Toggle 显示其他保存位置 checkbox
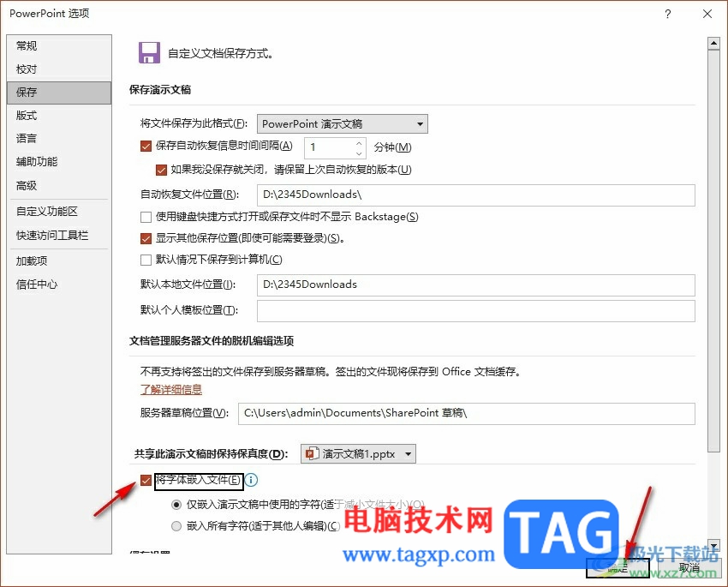Screen dimensions: 728x587 click(146, 239)
